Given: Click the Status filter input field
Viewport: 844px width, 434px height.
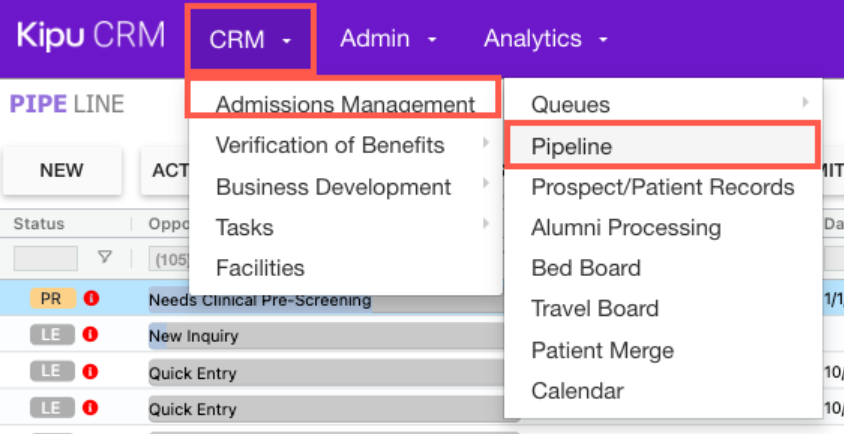Looking at the screenshot, I should click(45, 258).
